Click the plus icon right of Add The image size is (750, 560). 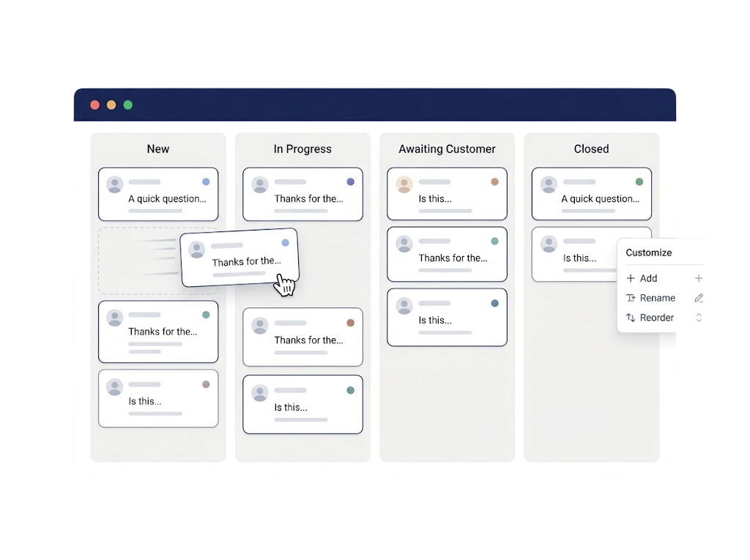(x=698, y=278)
